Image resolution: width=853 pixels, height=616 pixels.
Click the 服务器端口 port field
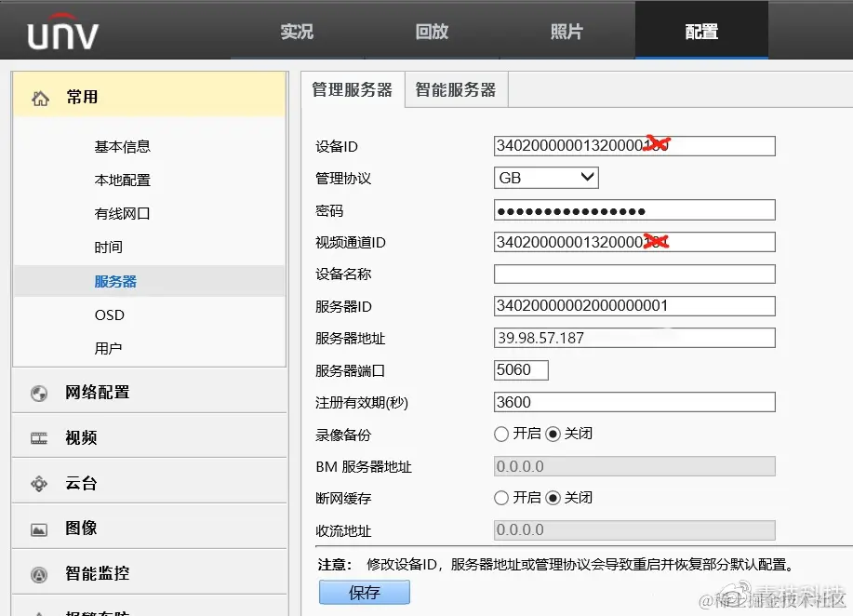(520, 369)
